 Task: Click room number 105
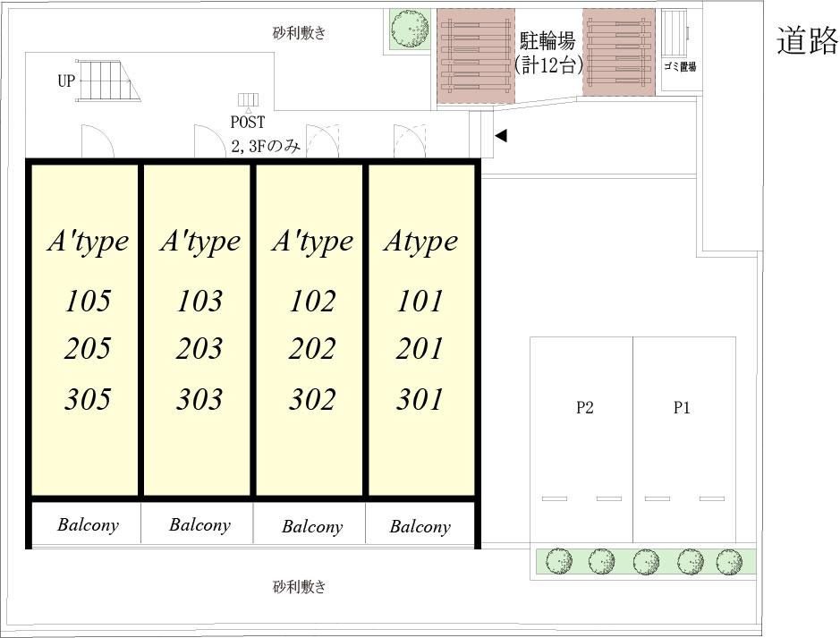coord(88,302)
